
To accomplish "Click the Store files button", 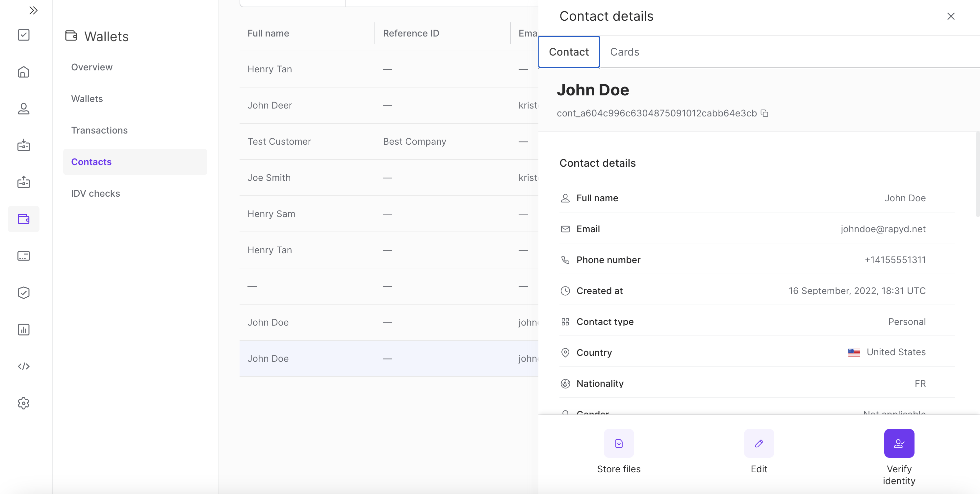I will (619, 443).
